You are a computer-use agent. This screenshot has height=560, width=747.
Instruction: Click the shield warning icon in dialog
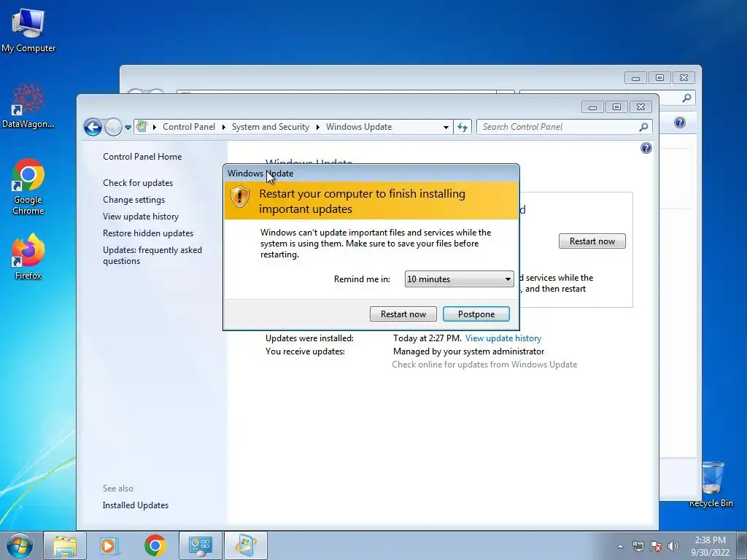tap(239, 197)
